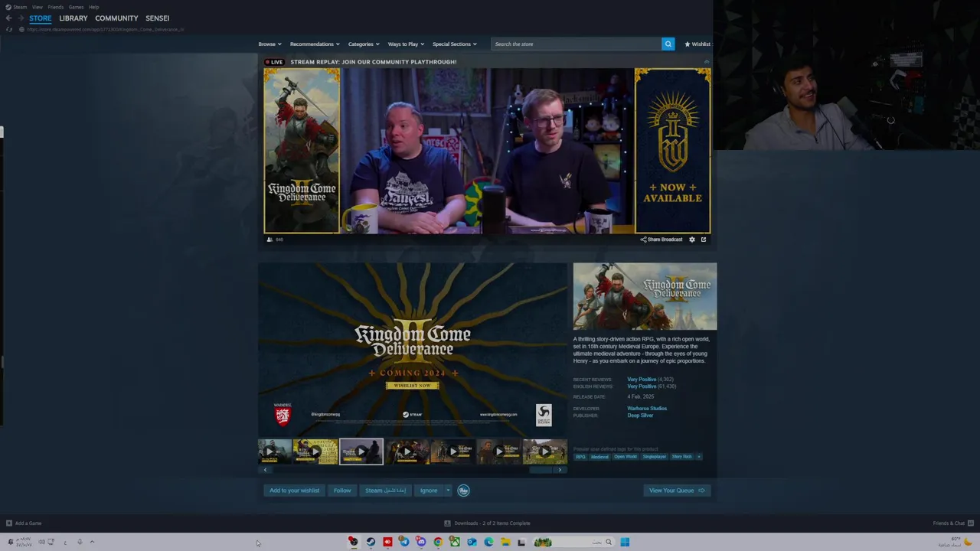Switch to the COMMUNITY tab
Image resolution: width=980 pixels, height=551 pixels.
click(116, 18)
